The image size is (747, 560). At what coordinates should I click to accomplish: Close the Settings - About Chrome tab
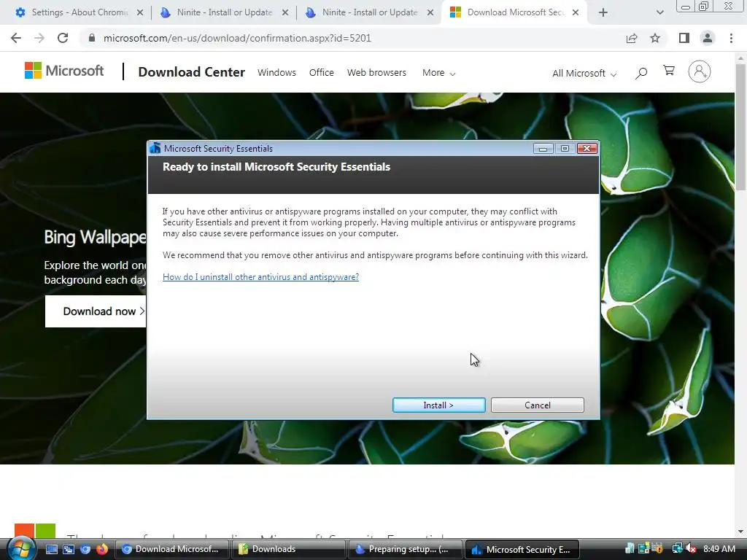click(x=140, y=12)
